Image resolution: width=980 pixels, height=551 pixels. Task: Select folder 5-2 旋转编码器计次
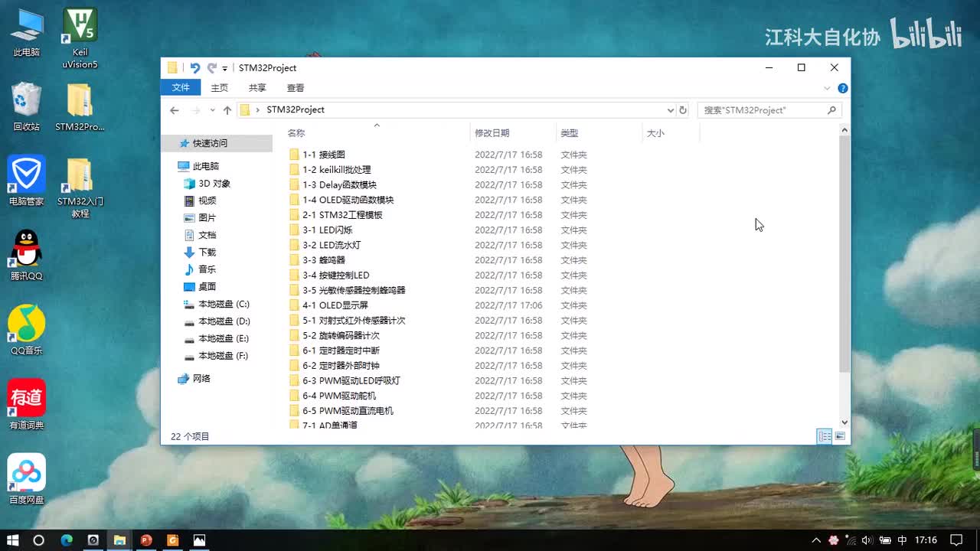(334, 335)
